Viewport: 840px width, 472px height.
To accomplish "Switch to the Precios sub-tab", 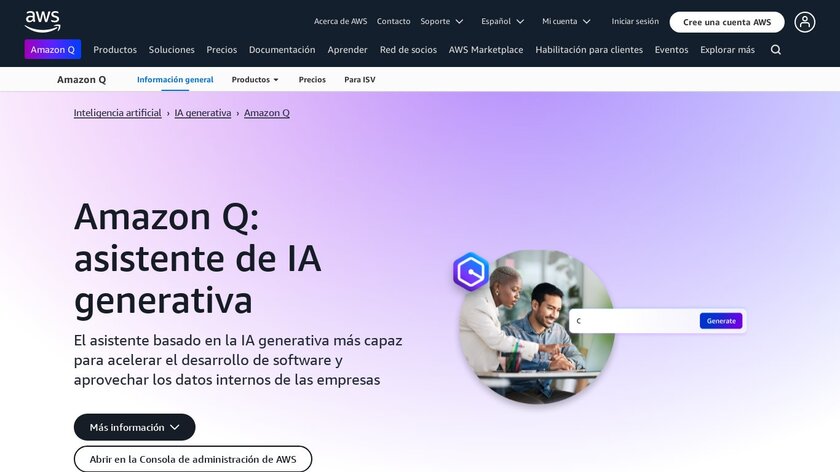I will (x=312, y=79).
